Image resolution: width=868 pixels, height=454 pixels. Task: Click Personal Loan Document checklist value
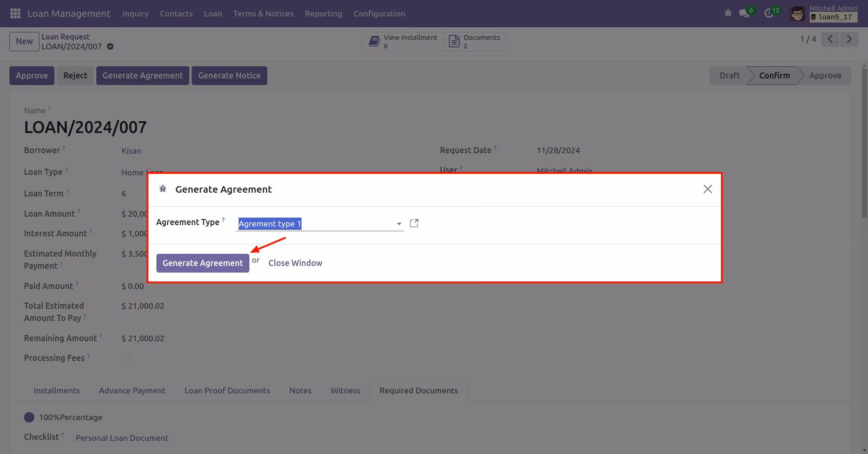point(122,438)
